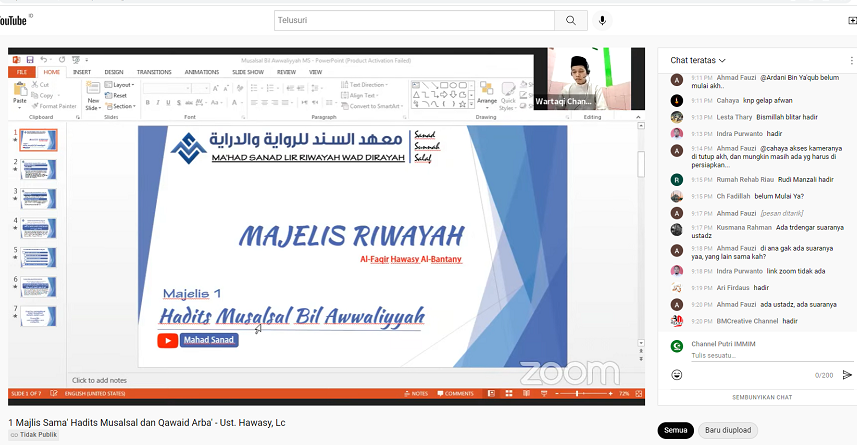Image resolution: width=857 pixels, height=445 pixels.
Task: Click Fit slide to window icon
Action: (638, 394)
